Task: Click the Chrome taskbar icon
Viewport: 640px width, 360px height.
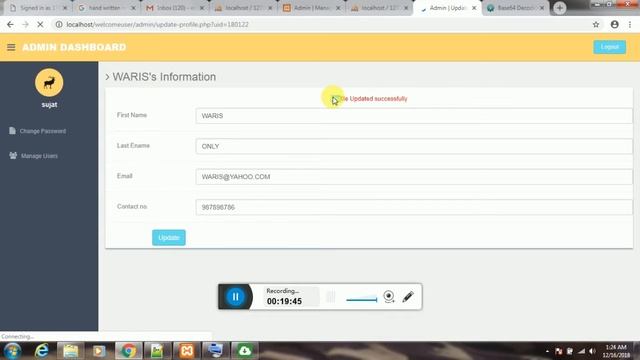Action: [x=128, y=351]
